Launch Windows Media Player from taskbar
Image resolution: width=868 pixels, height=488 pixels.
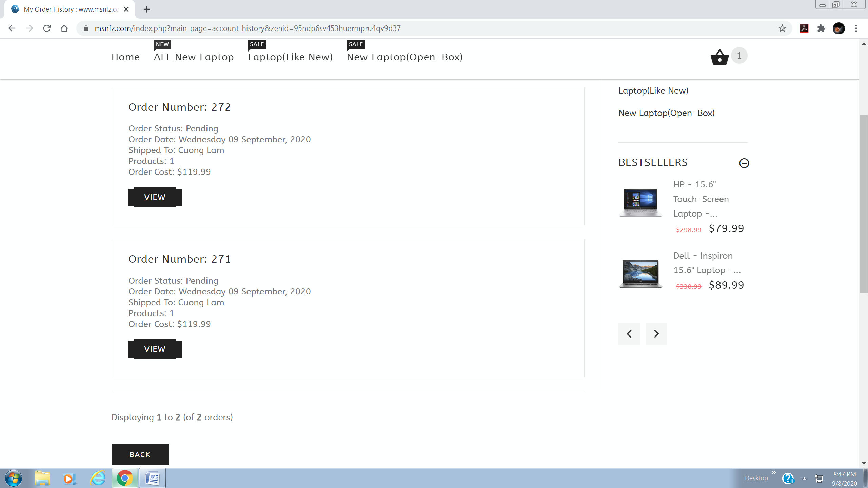click(x=69, y=478)
